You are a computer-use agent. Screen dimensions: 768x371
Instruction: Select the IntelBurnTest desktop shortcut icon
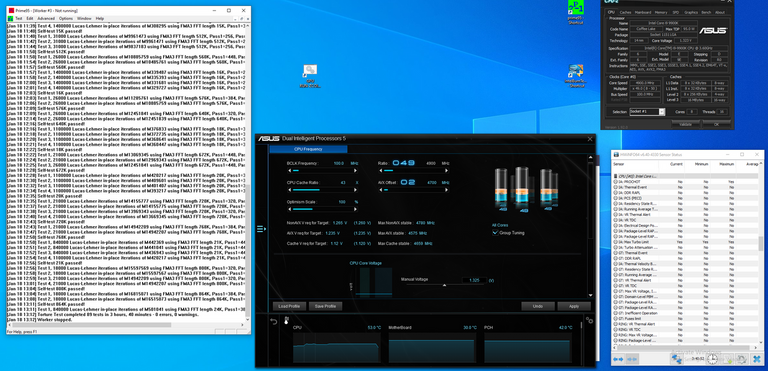coord(576,76)
